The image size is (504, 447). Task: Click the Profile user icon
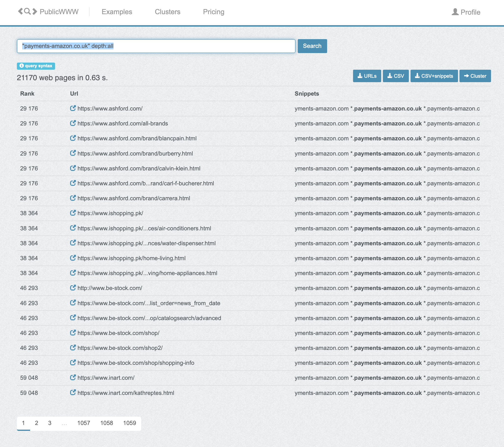pyautogui.click(x=455, y=12)
